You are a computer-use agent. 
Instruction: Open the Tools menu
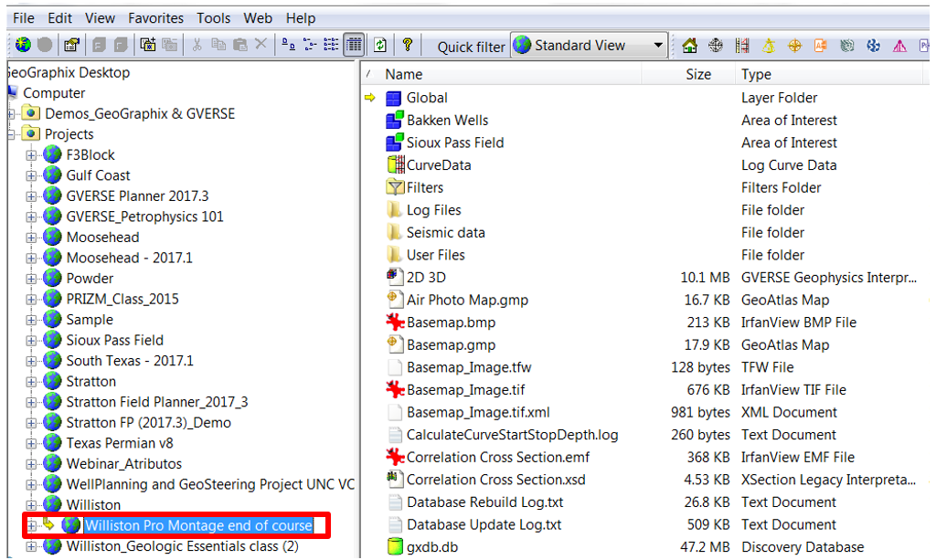(x=214, y=18)
